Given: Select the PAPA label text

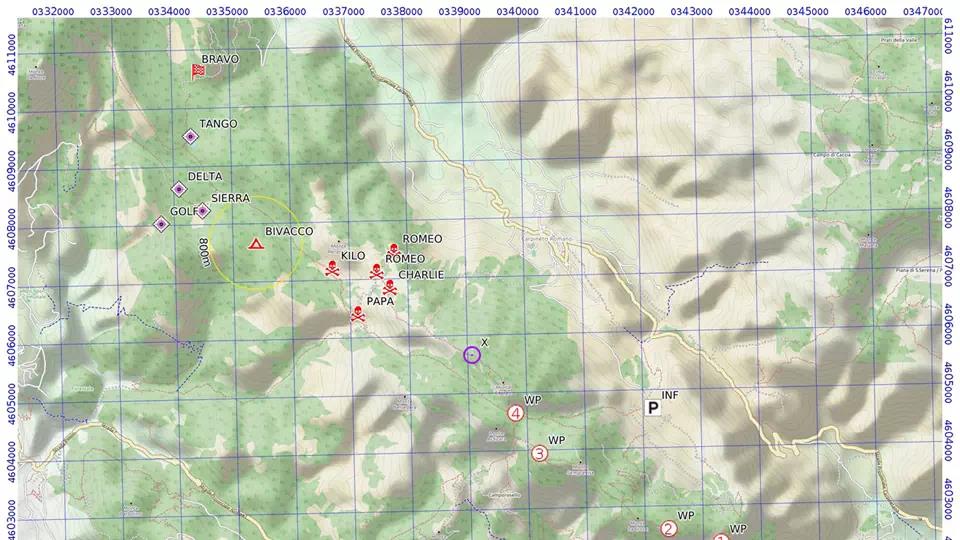Looking at the screenshot, I should click(380, 301).
